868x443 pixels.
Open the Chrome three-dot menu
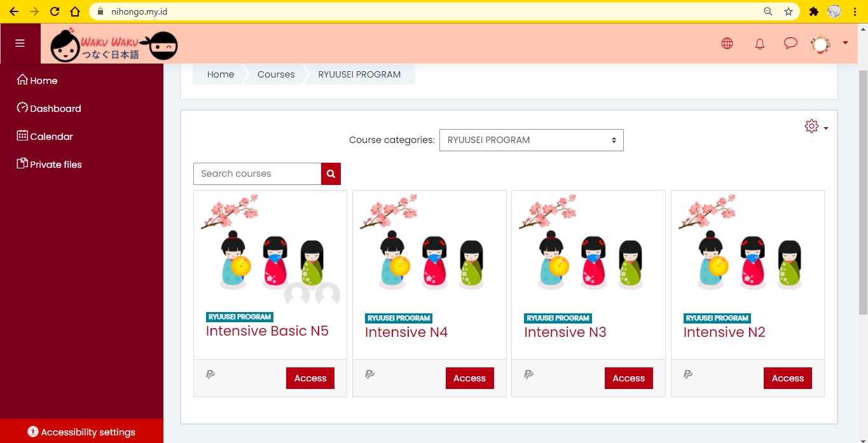[855, 11]
